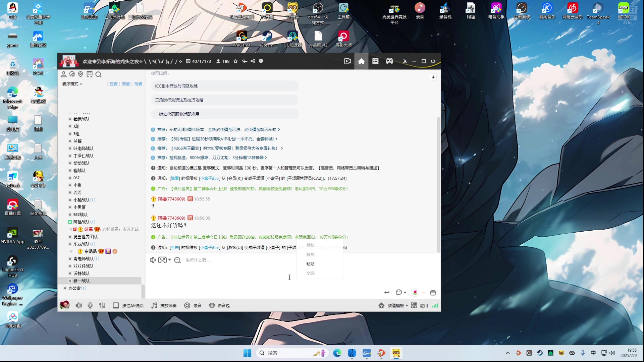Click the text translate emoji icon
The image size is (644, 362).
tap(177, 260)
